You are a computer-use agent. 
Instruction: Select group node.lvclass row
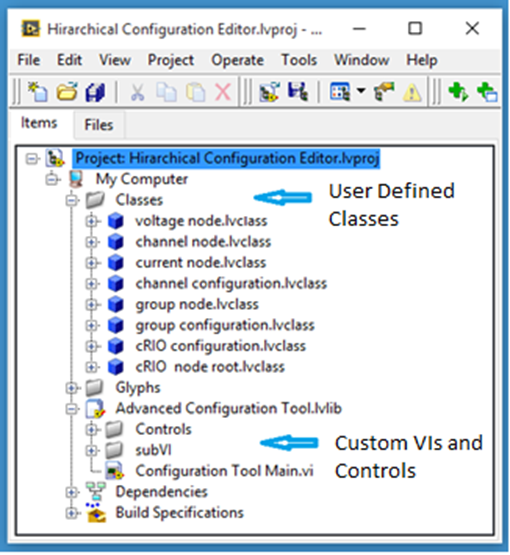[x=197, y=305]
